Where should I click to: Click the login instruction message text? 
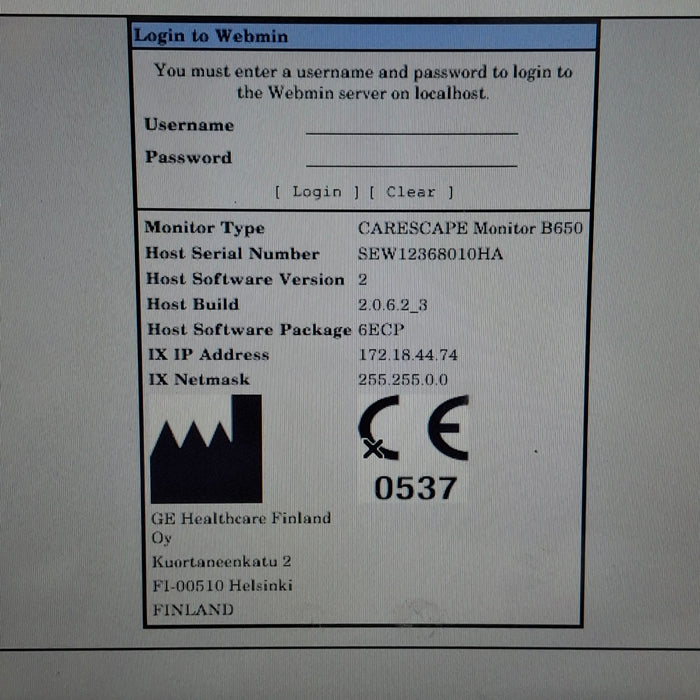pyautogui.click(x=363, y=82)
